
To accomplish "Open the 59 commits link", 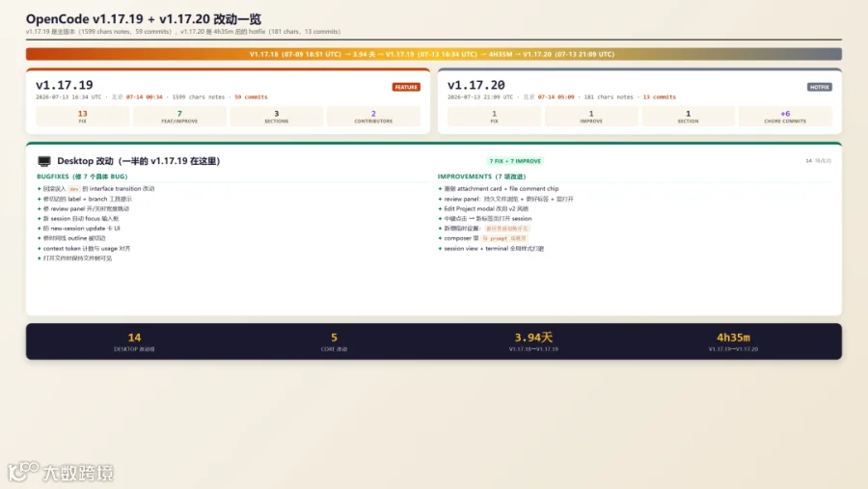I will click(251, 96).
